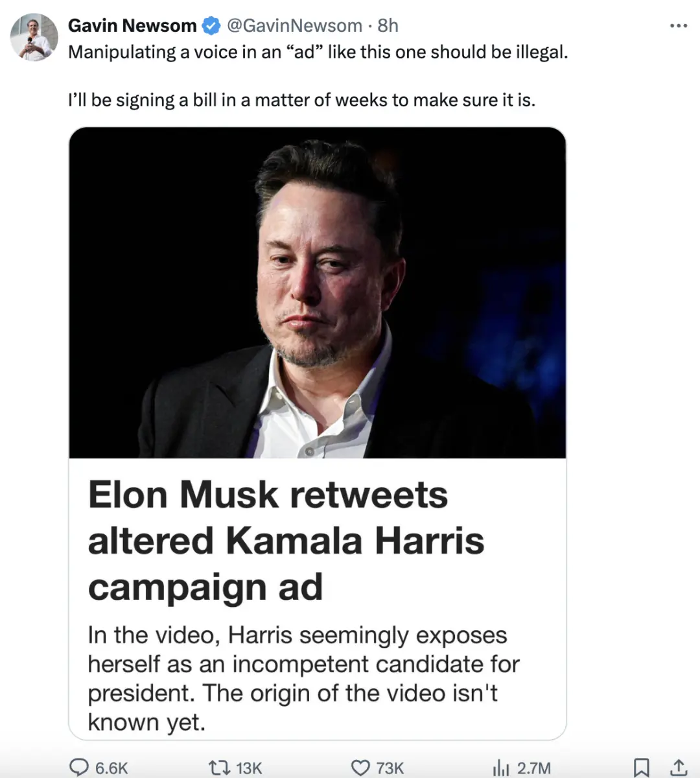
Task: Click the share upload arrow icon
Action: coord(678,768)
